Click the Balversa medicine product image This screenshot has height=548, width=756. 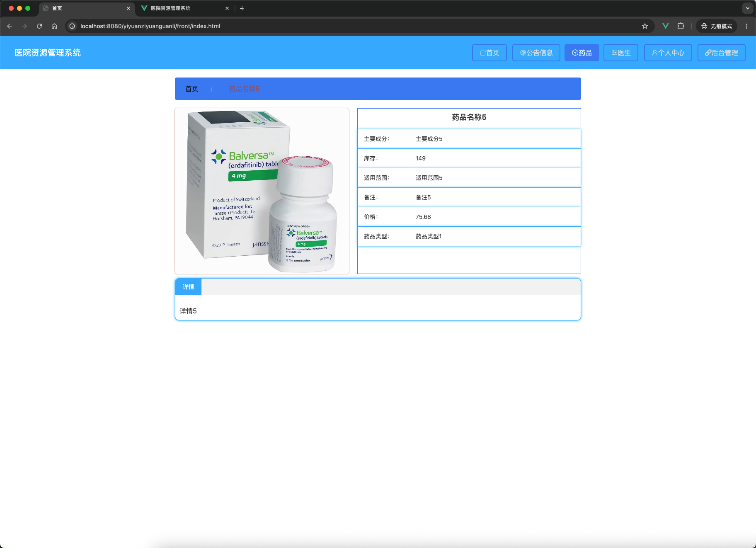click(x=262, y=191)
